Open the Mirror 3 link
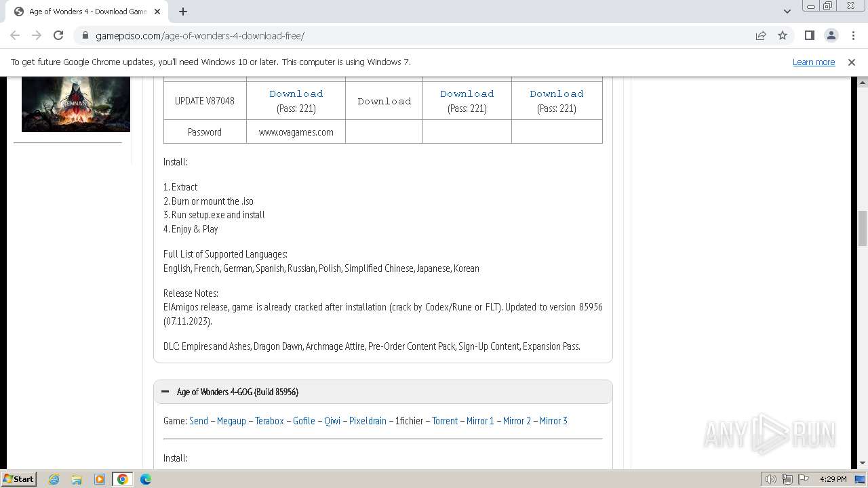The width and height of the screenshot is (868, 488). tap(553, 421)
